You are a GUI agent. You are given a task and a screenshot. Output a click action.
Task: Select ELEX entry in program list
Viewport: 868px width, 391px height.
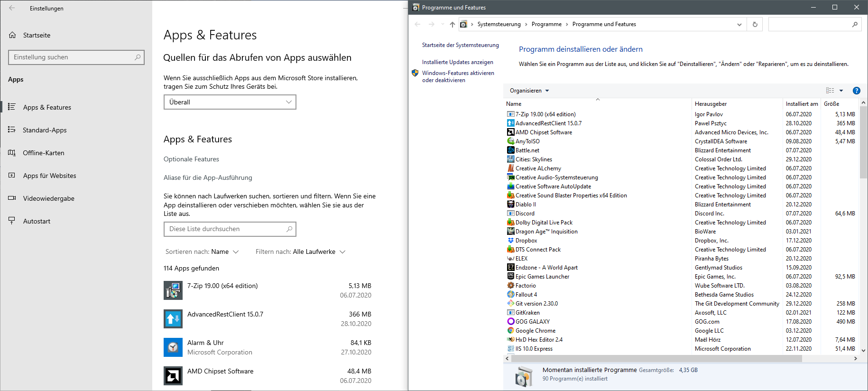tap(521, 258)
